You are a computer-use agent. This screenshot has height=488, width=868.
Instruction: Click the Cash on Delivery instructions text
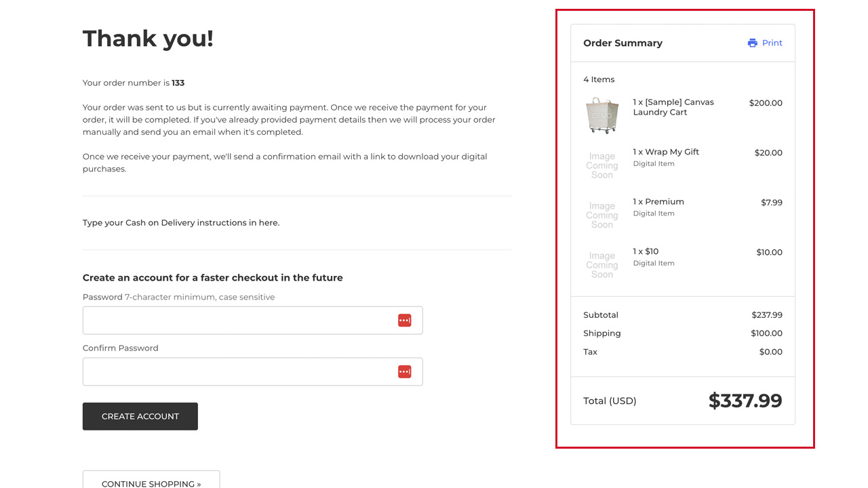coord(181,222)
